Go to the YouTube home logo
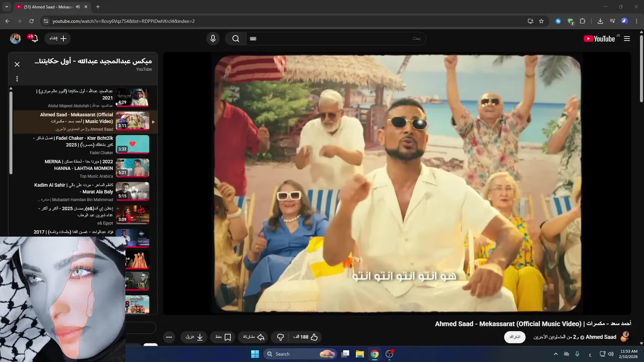Viewport: 644px width, 362px height. 599,39
